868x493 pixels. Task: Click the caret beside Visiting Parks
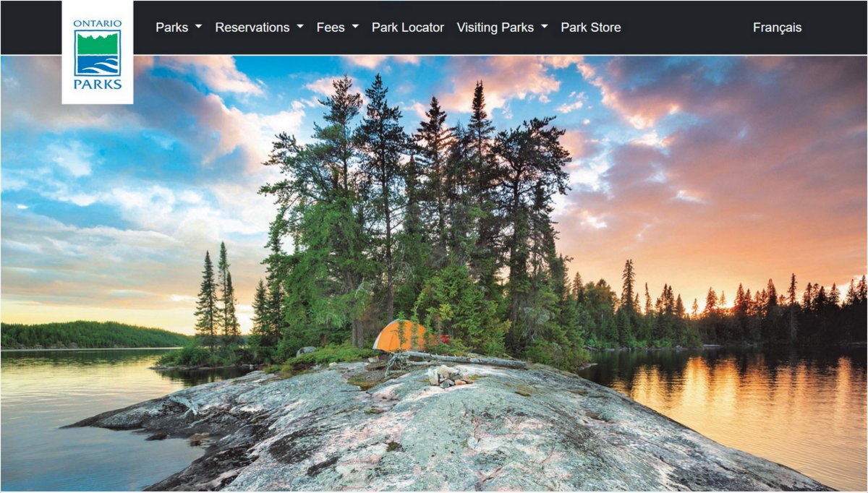(545, 27)
